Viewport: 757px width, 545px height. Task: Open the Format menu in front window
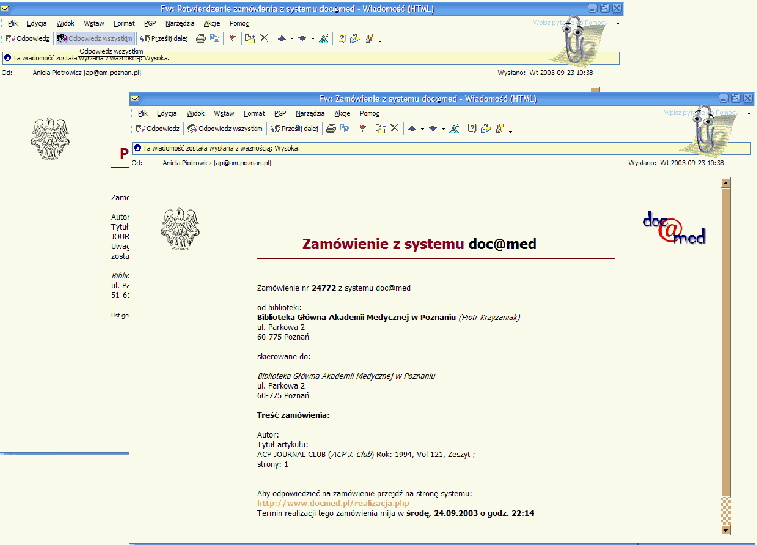(254, 114)
